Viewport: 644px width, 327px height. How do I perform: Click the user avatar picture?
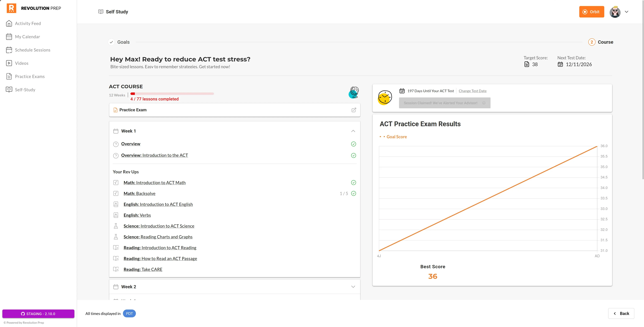click(x=615, y=12)
